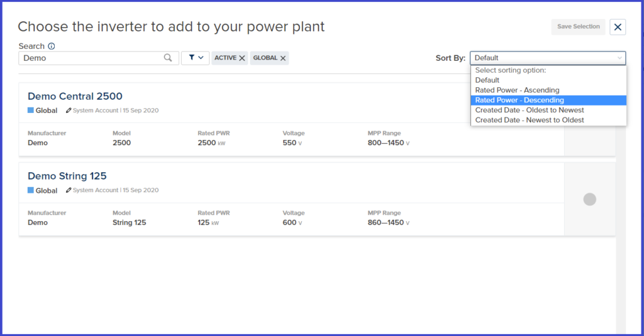The image size is (644, 336).
Task: Click the blue Global swatch for Demo Central 2500
Action: (30, 111)
